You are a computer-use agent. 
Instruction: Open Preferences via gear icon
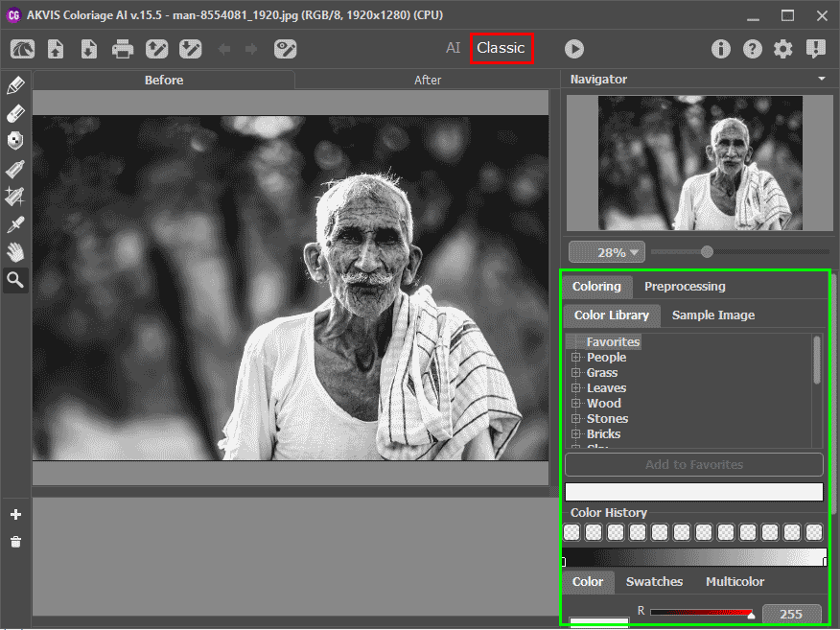pyautogui.click(x=783, y=49)
